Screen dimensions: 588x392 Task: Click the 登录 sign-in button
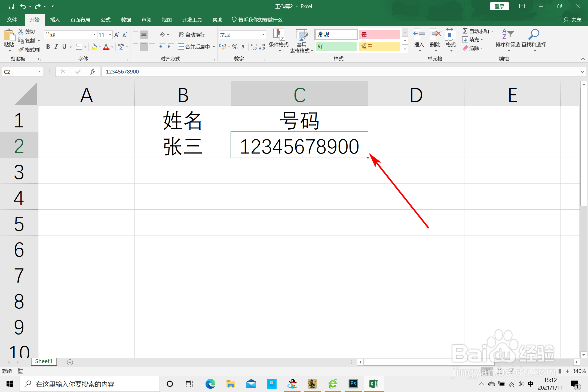pyautogui.click(x=499, y=6)
